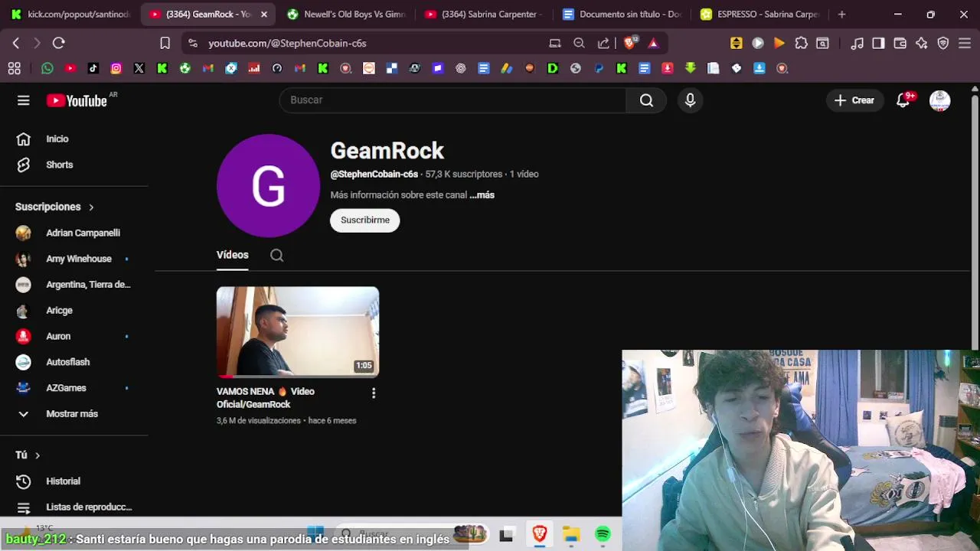Click the Crear button

click(x=854, y=100)
